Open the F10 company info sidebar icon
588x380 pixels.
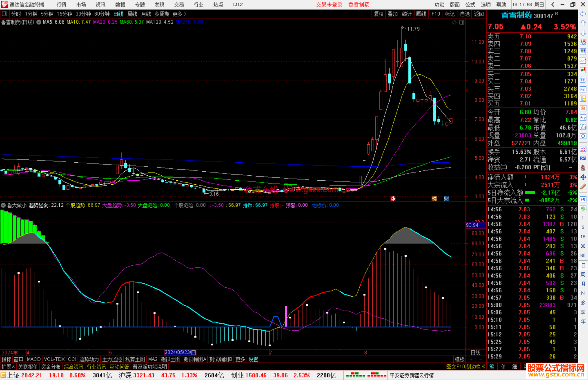583,89
